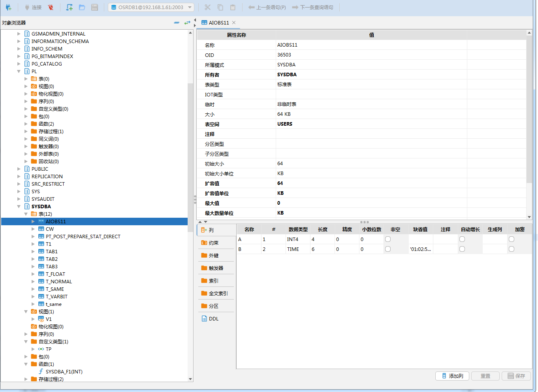Image resolution: width=538 pixels, height=392 pixels.
Task: Click the green sync arrows icon
Action: pos(187,23)
